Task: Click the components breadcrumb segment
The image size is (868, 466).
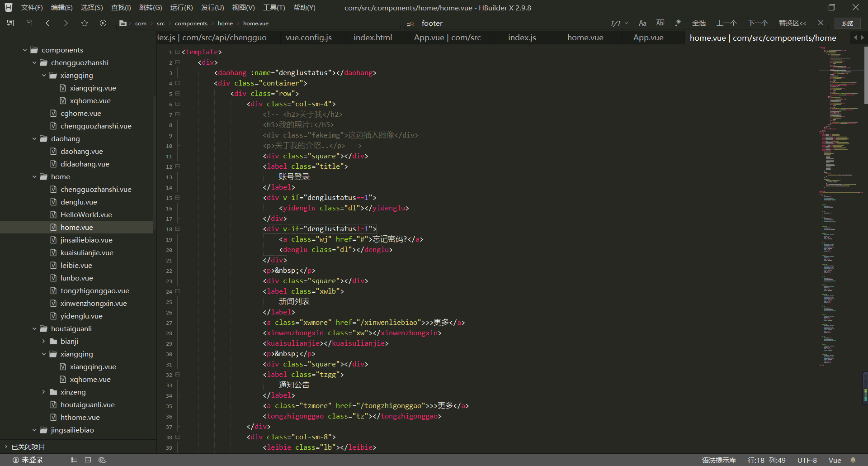Action: [191, 24]
